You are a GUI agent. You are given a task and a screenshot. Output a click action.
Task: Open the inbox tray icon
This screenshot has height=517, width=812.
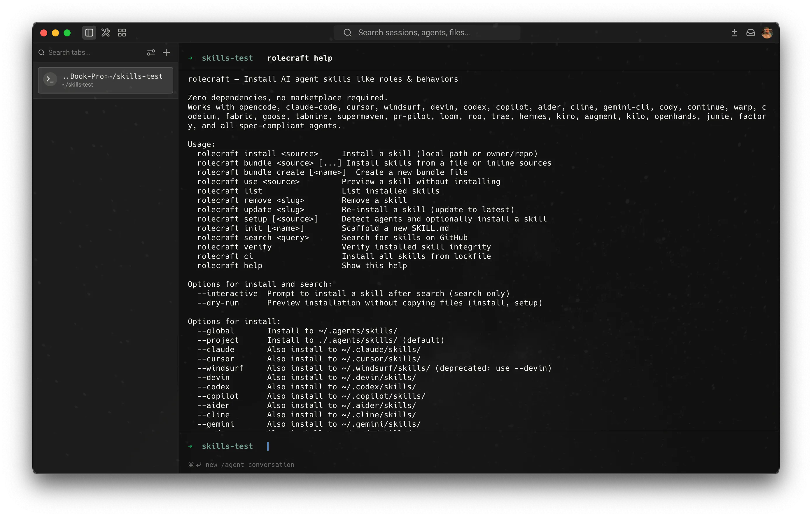click(x=750, y=33)
